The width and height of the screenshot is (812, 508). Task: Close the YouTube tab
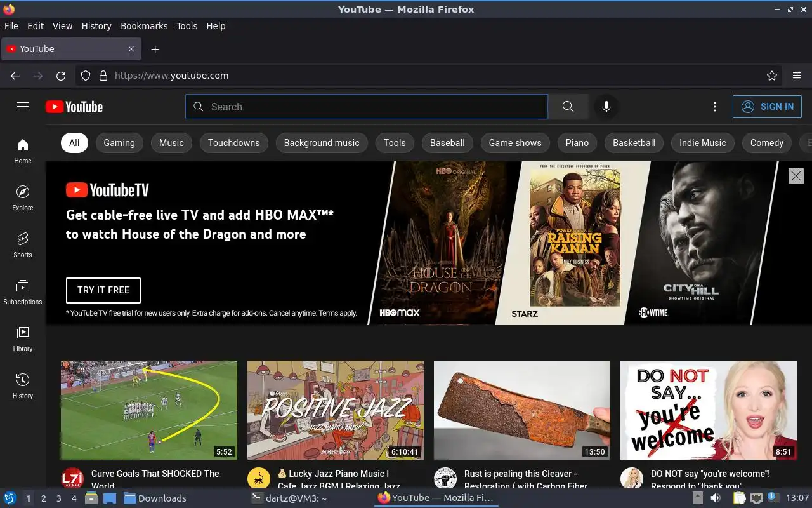[131, 49]
